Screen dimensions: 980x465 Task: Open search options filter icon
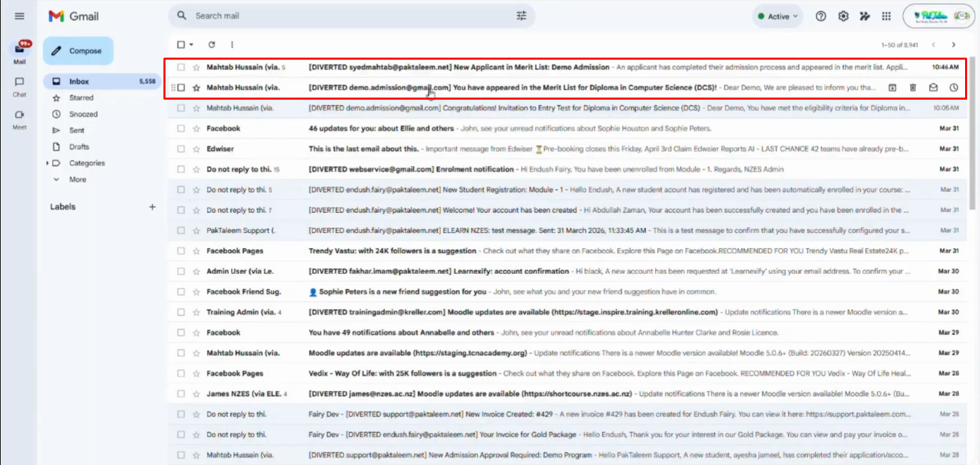(x=522, y=16)
